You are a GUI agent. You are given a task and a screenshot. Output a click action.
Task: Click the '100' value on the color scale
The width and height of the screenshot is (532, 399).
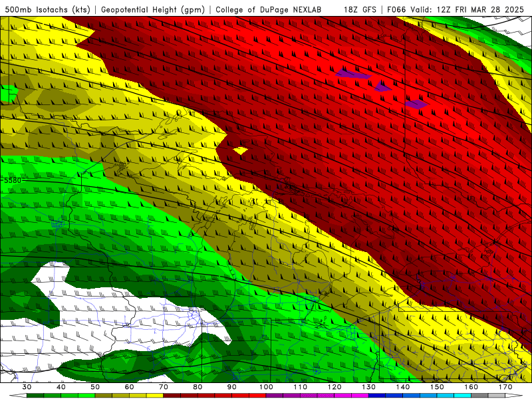pyautogui.click(x=266, y=387)
